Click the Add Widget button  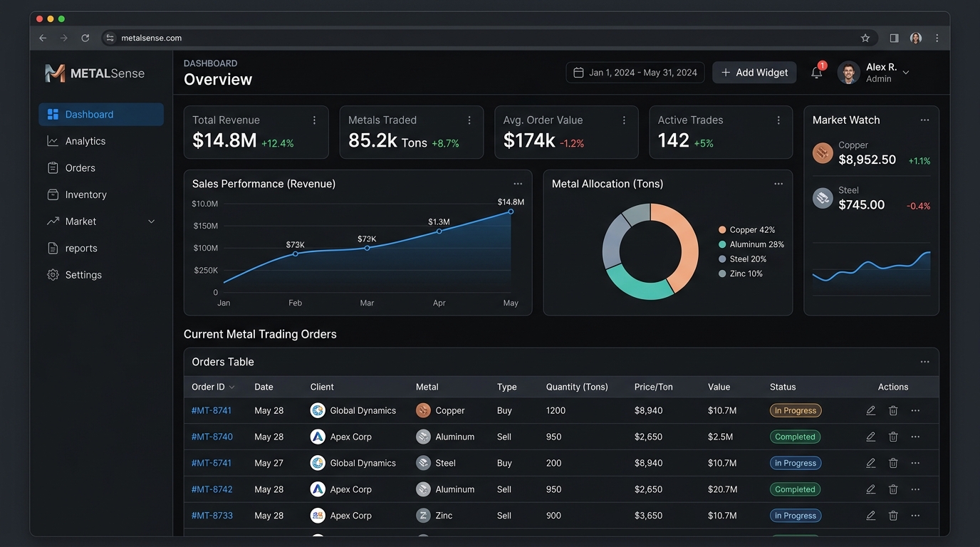(754, 73)
